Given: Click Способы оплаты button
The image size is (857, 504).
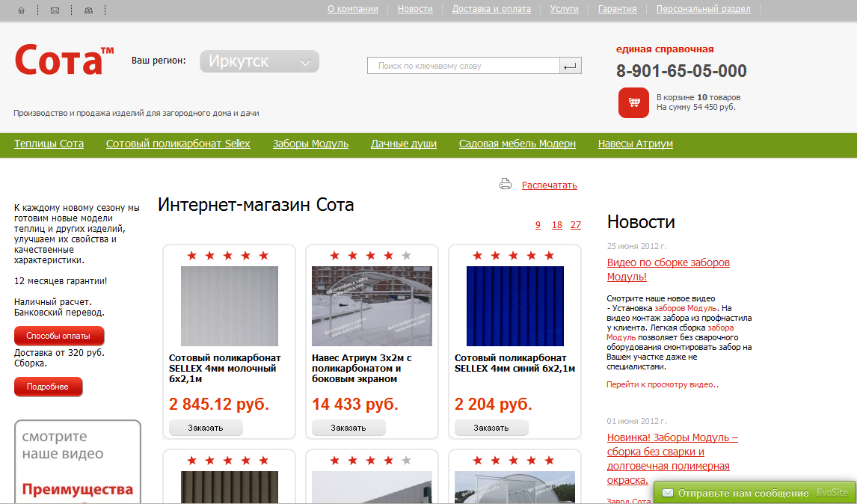Looking at the screenshot, I should 59,336.
